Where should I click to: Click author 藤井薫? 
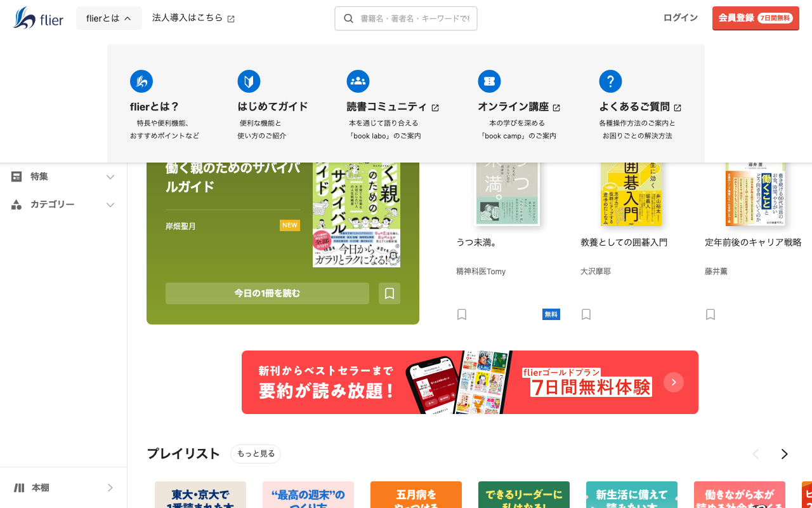point(716,271)
